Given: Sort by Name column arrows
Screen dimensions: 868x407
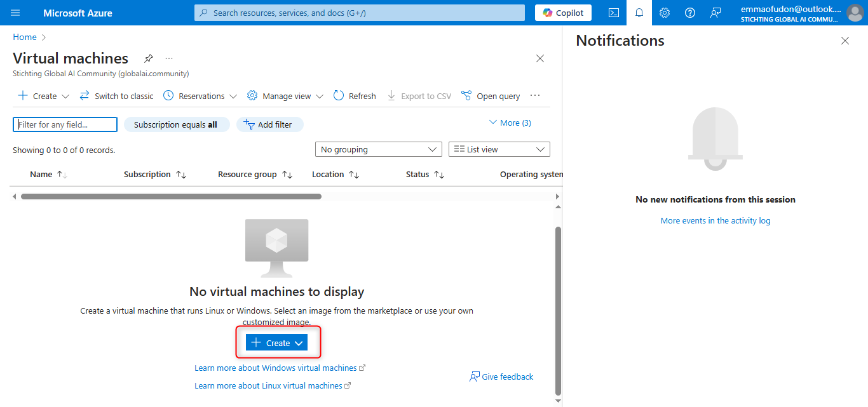Looking at the screenshot, I should coord(62,175).
